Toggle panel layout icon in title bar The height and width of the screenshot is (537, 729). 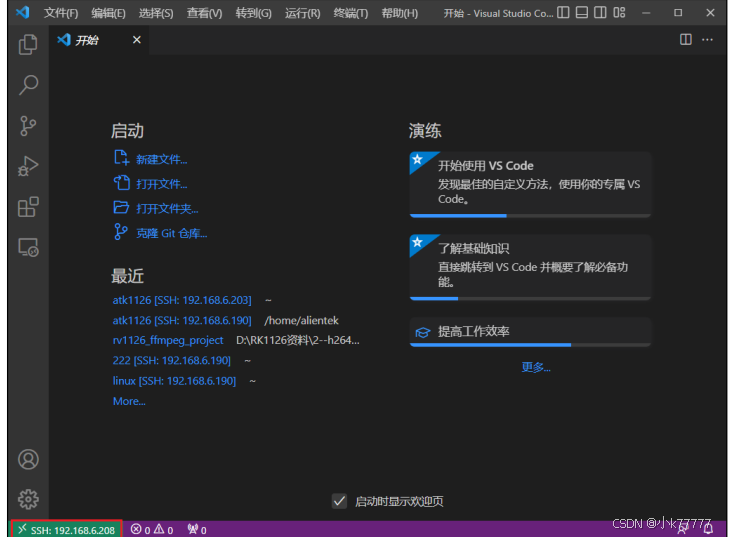[582, 13]
